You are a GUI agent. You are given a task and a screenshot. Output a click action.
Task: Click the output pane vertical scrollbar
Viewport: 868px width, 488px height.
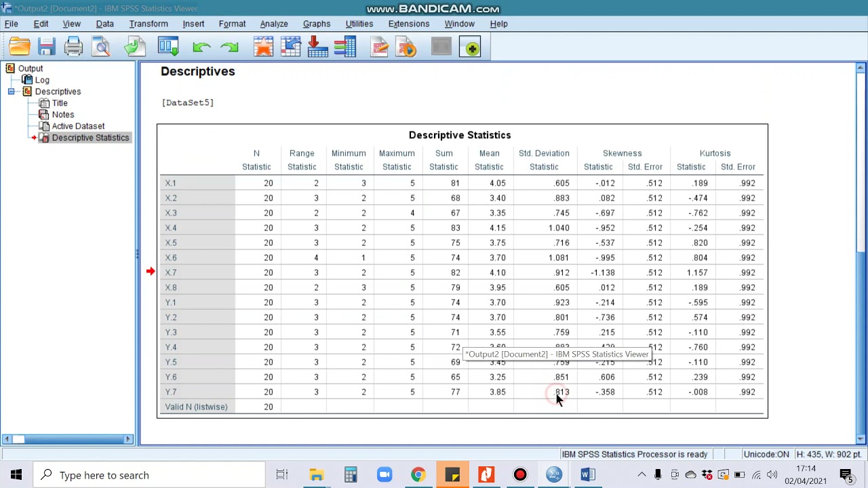861,253
